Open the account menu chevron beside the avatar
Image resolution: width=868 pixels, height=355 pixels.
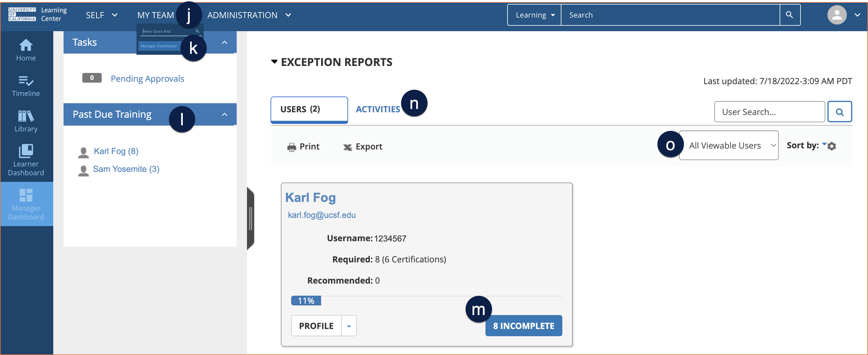click(857, 15)
